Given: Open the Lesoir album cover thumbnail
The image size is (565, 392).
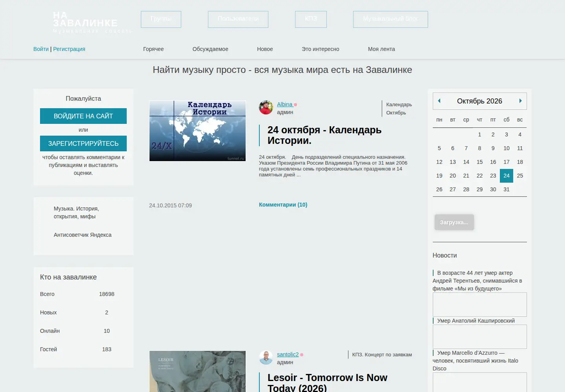Looking at the screenshot, I should 197,371.
